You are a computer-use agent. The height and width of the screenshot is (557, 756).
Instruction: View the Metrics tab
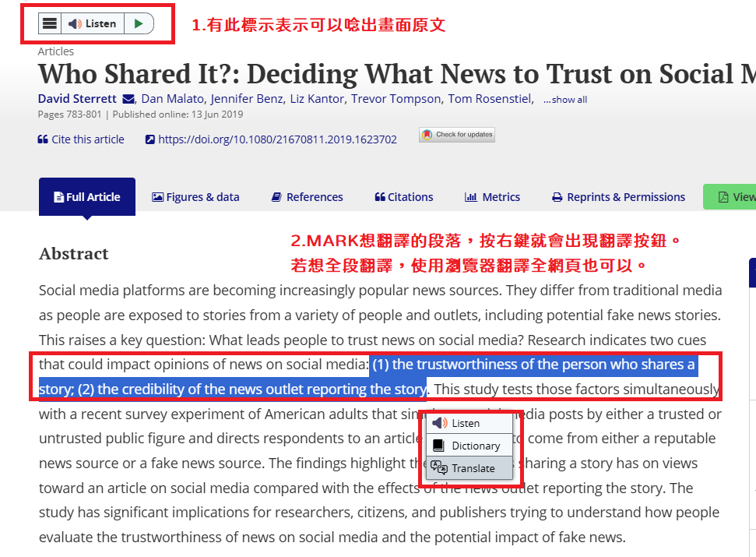pos(492,197)
